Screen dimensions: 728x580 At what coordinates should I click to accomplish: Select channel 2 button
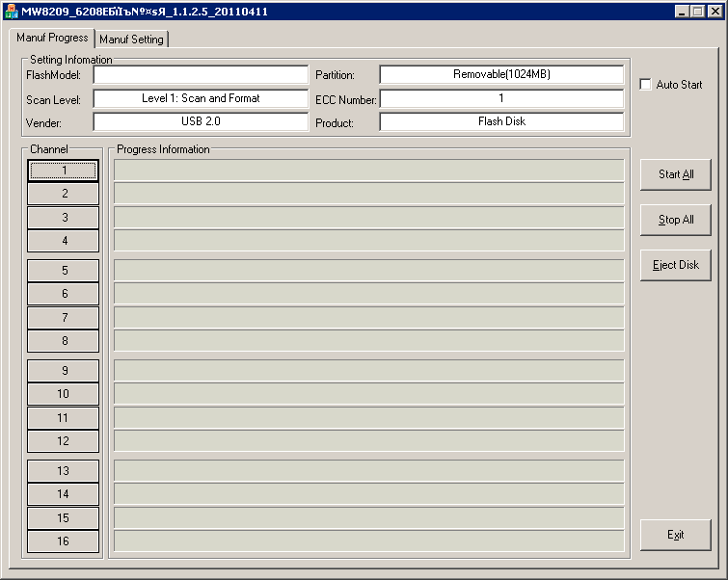63,194
